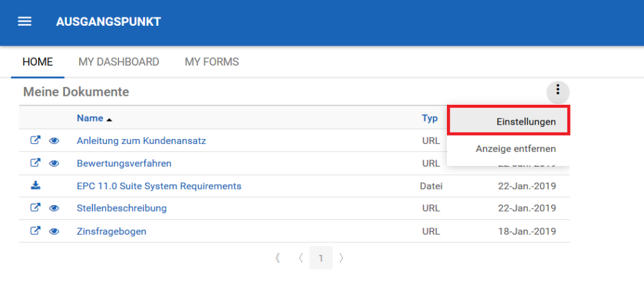Preview Zinsfragebogen with the eye icon
Viewport: 644px width, 283px height.
[x=54, y=232]
